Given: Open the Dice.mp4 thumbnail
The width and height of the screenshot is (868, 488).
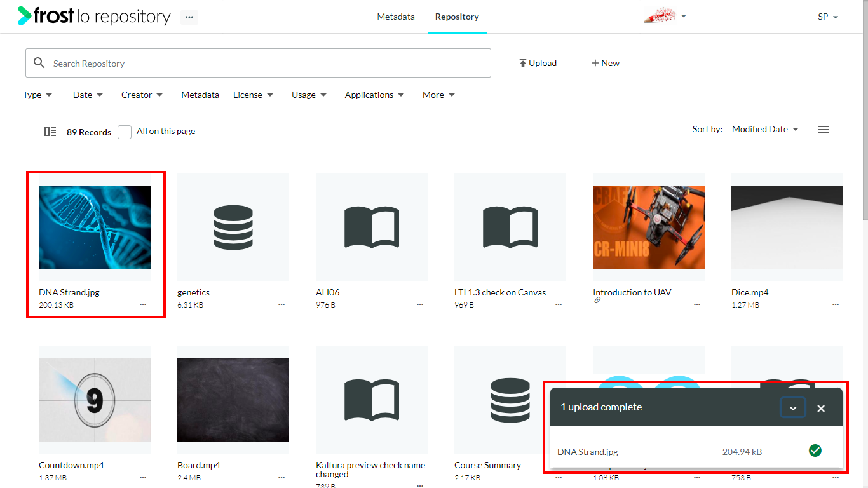Looking at the screenshot, I should (x=787, y=227).
